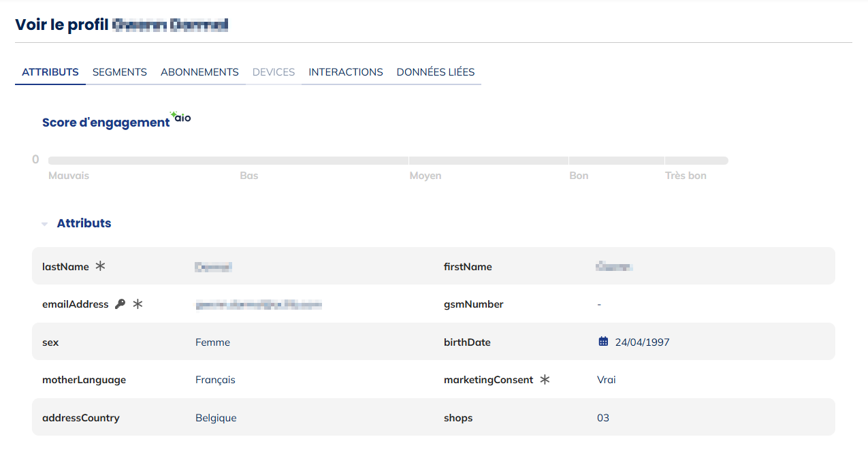This screenshot has height=454, width=868.
Task: Open the calendar icon in birthDate row
Action: click(x=603, y=342)
